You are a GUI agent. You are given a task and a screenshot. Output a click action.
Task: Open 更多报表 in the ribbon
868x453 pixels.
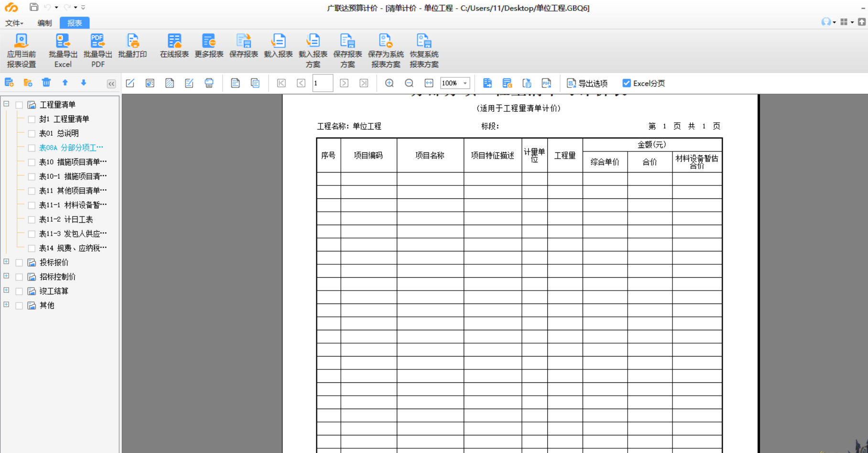[x=209, y=46]
